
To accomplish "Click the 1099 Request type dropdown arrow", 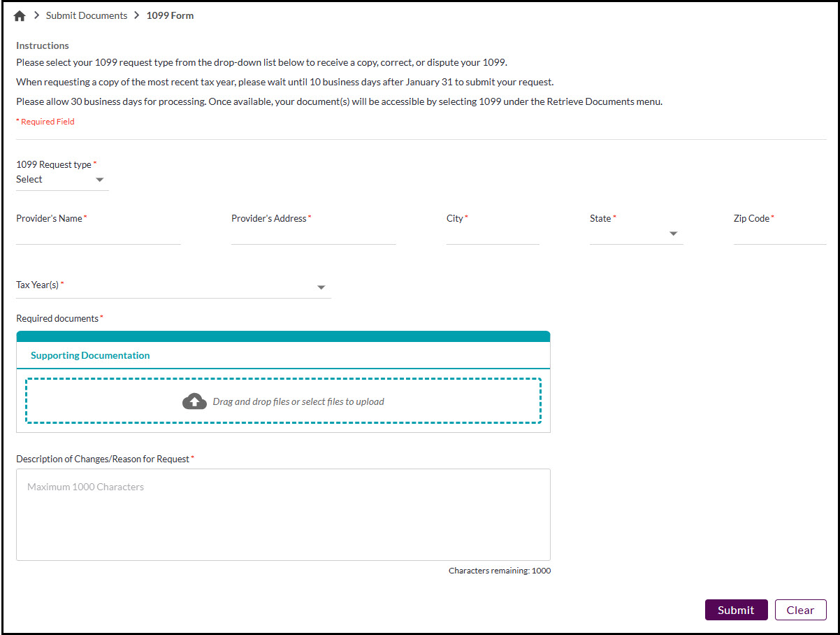I will click(x=99, y=180).
